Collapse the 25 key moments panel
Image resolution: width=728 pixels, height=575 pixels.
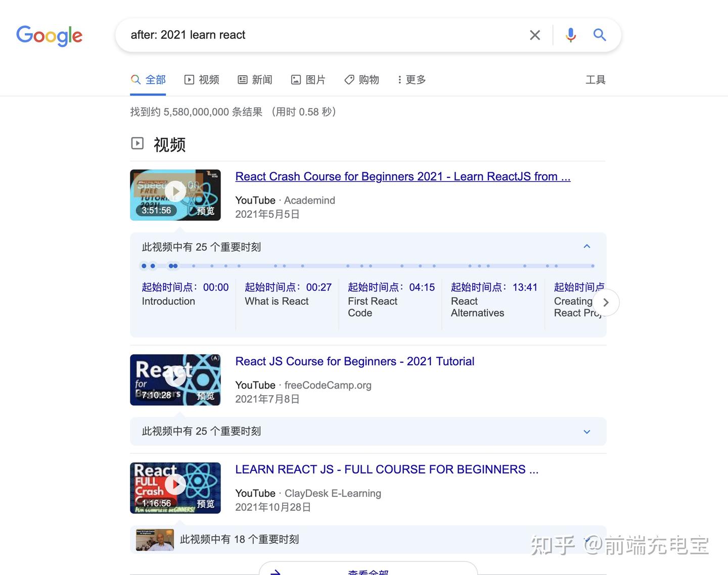[586, 246]
